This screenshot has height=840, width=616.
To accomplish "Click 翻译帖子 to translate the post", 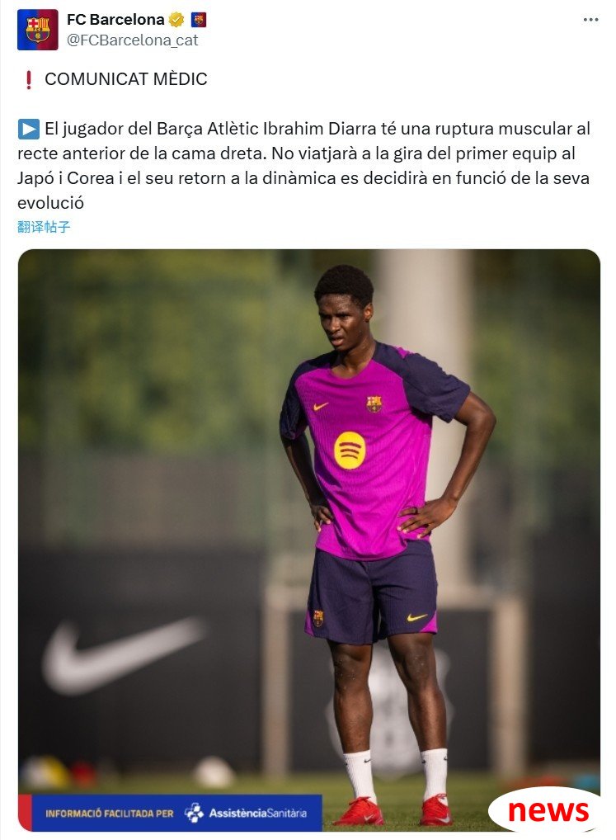I will tap(44, 227).
